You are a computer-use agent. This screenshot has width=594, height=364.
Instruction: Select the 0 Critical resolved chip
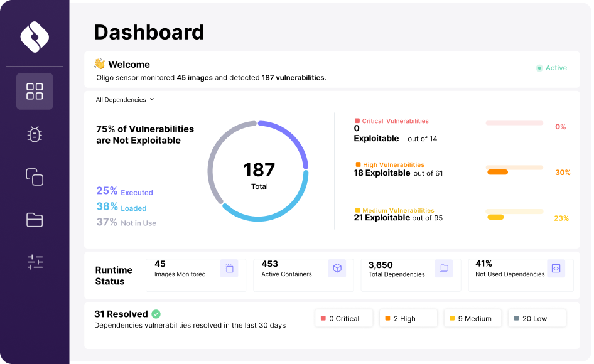tap(343, 318)
